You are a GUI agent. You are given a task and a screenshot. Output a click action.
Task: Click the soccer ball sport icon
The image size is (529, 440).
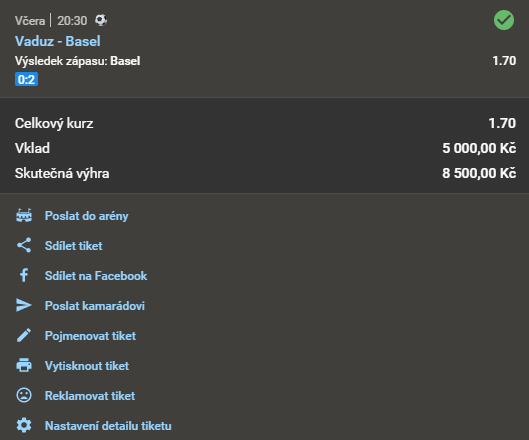point(101,20)
